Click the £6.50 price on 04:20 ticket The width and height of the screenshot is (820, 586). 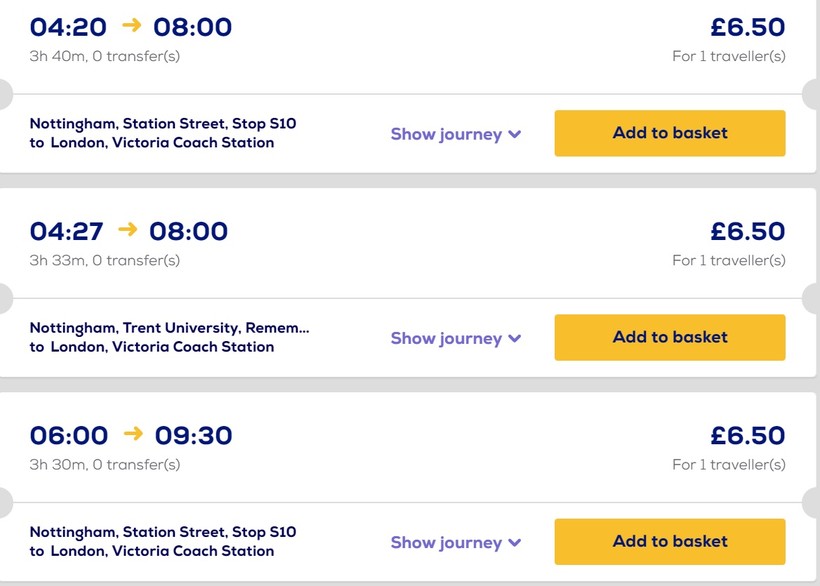click(x=748, y=27)
